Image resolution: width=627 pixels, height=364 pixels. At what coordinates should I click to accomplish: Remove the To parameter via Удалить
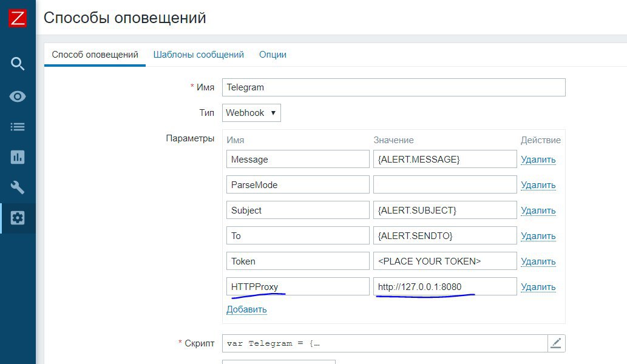538,236
